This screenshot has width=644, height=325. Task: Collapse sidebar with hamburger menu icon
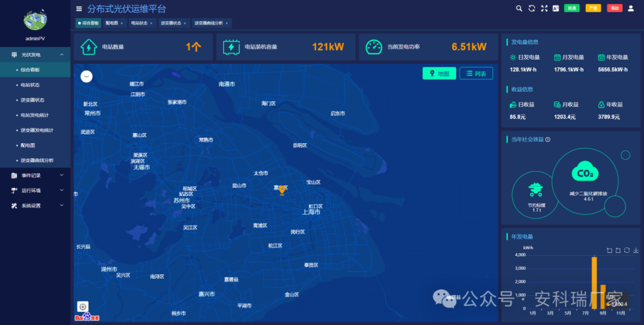tap(79, 8)
